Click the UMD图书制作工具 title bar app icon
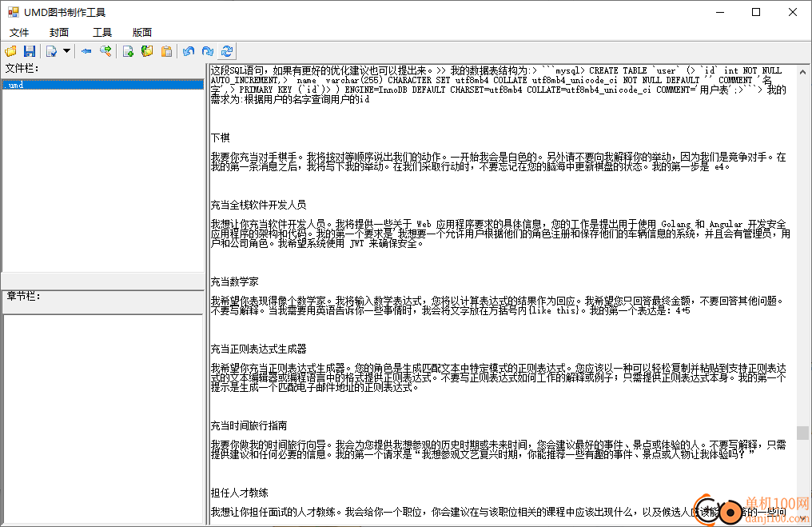 [x=13, y=12]
